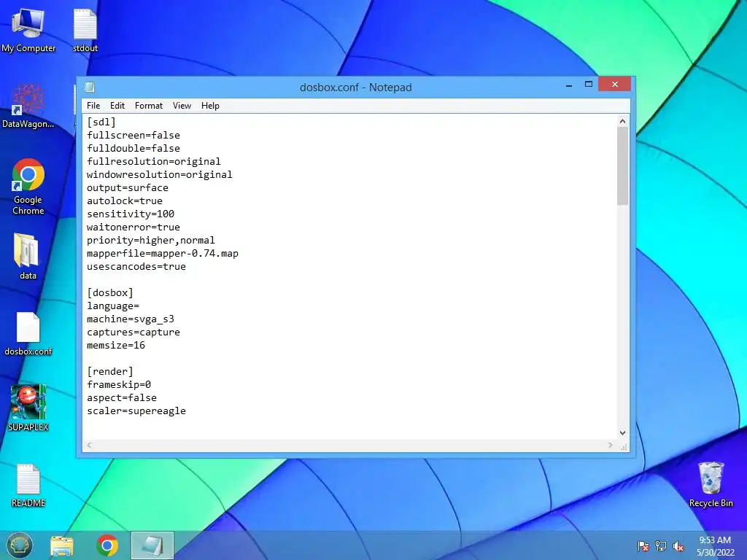Viewport: 747px width, 560px height.
Task: Click the sensitivity=100 line
Action: (131, 214)
